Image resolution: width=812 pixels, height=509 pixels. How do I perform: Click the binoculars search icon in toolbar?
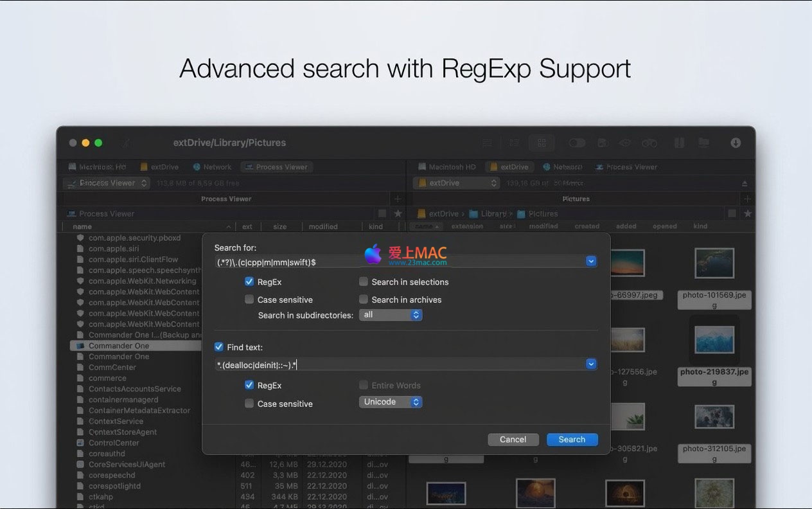(649, 143)
